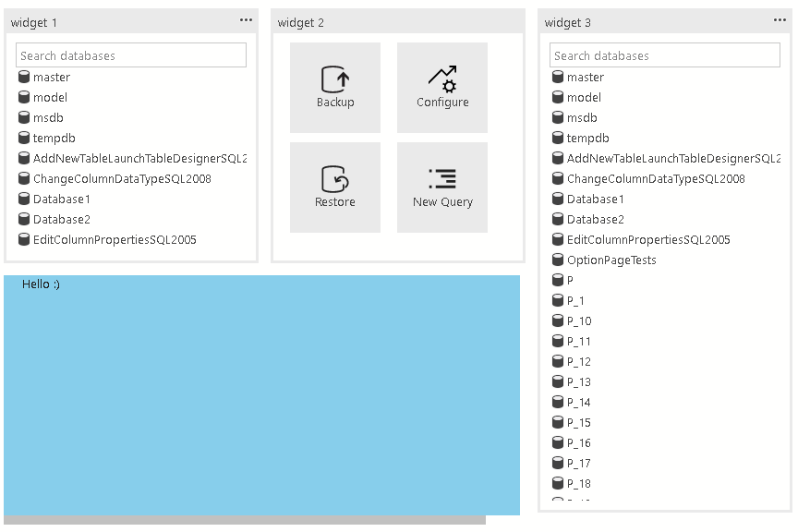
Task: Click search databases field in widget 1
Action: tap(131, 55)
